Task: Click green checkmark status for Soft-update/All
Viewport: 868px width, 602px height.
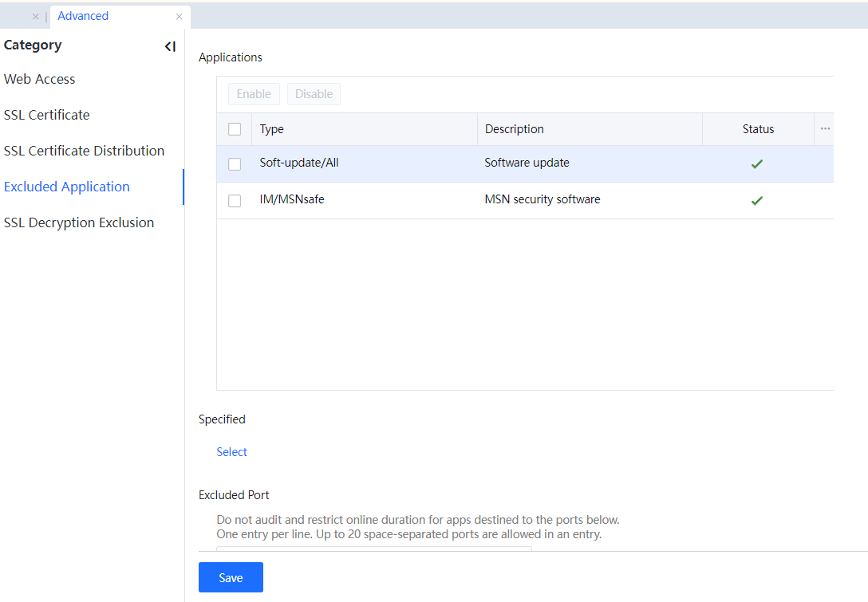Action: 757,164
